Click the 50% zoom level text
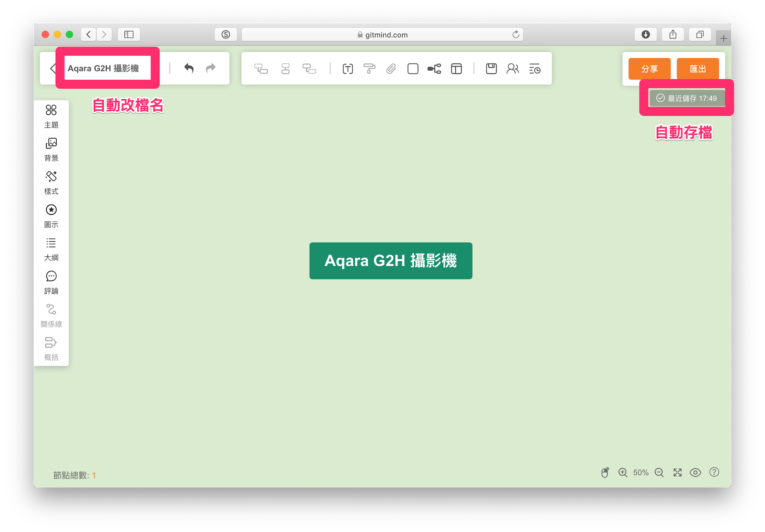The image size is (765, 532). coord(641,473)
